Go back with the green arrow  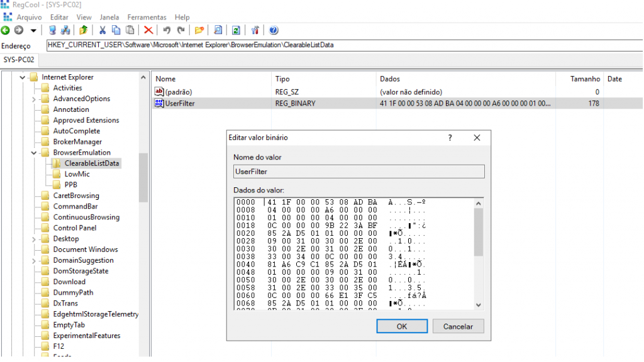click(5, 30)
